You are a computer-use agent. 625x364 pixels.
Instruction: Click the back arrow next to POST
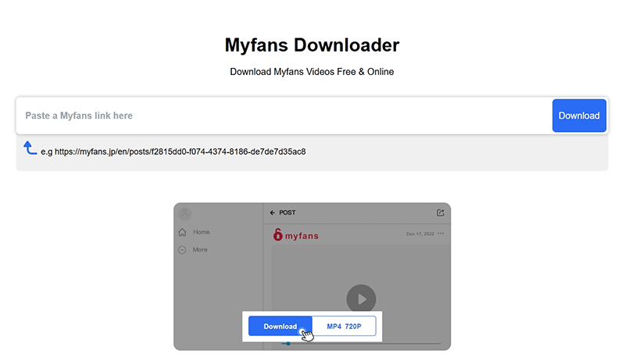[x=272, y=213]
